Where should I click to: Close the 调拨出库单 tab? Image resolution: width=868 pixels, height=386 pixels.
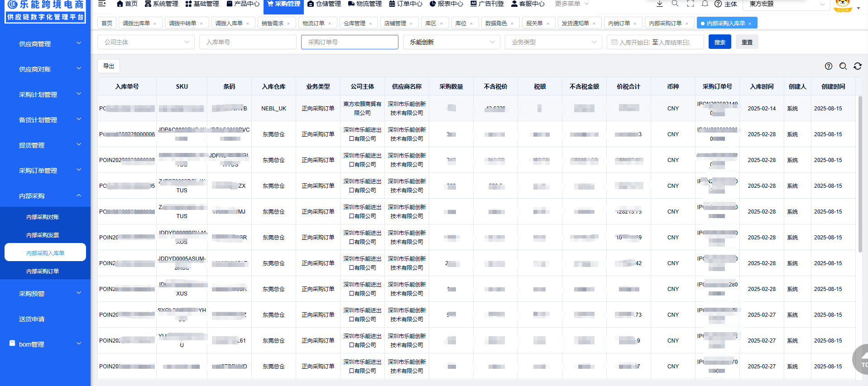pyautogui.click(x=155, y=24)
